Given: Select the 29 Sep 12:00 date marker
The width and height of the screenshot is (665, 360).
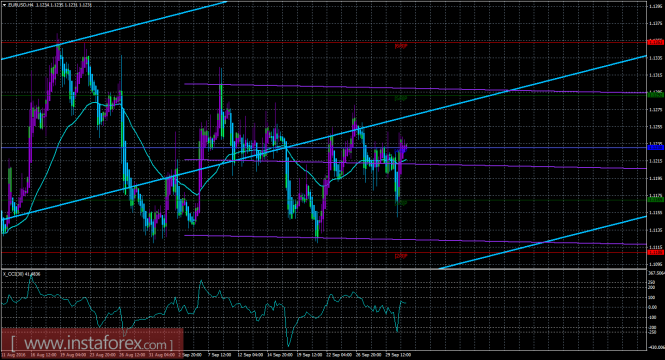Looking at the screenshot, I should (401, 355).
